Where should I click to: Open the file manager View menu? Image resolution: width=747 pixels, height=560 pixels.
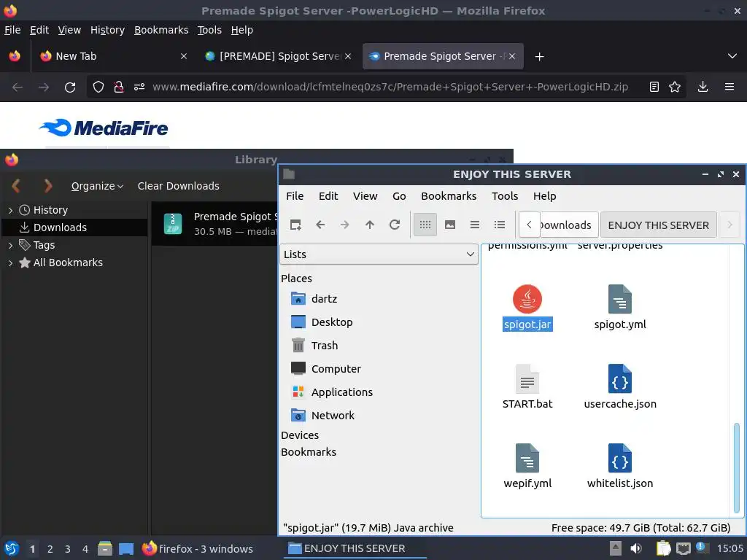click(365, 196)
